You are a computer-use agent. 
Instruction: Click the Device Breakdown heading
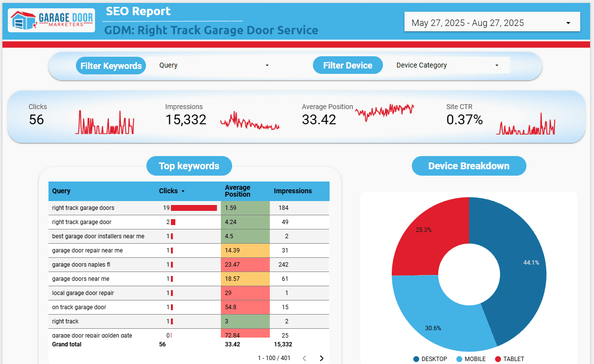click(469, 166)
